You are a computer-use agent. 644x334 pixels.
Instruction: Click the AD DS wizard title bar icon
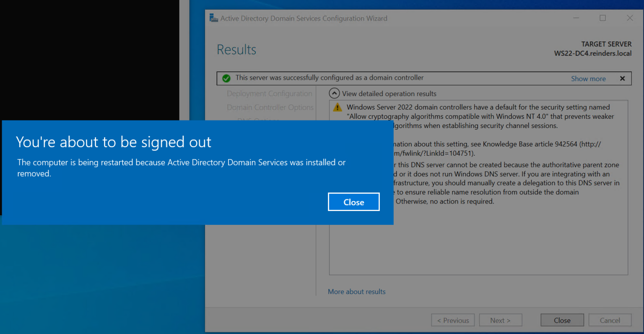pyautogui.click(x=213, y=18)
